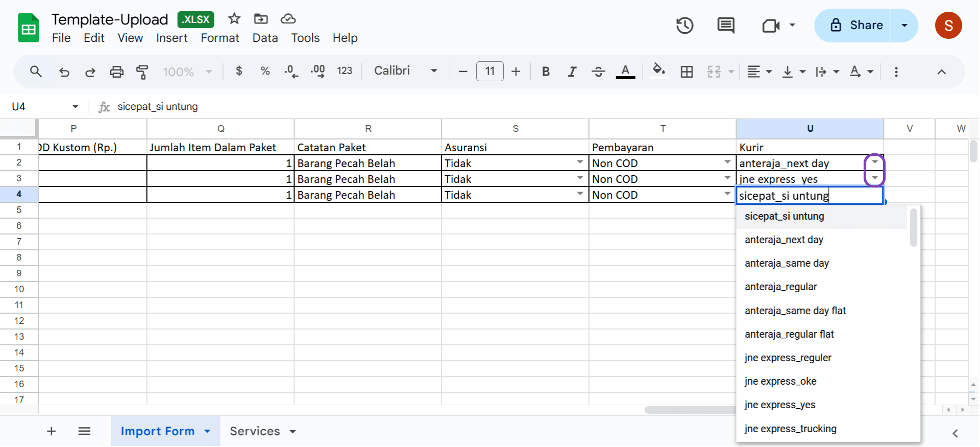Click the print icon
980x447 pixels.
coord(116,72)
